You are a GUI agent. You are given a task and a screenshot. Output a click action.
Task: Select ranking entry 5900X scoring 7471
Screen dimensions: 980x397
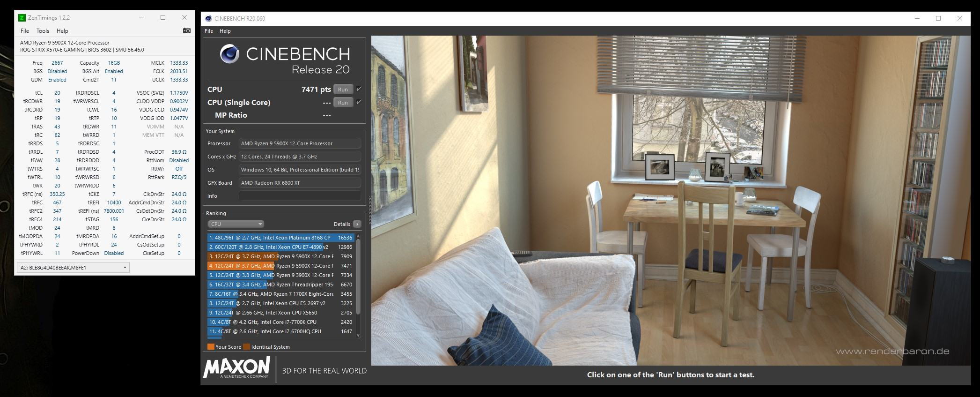[281, 266]
